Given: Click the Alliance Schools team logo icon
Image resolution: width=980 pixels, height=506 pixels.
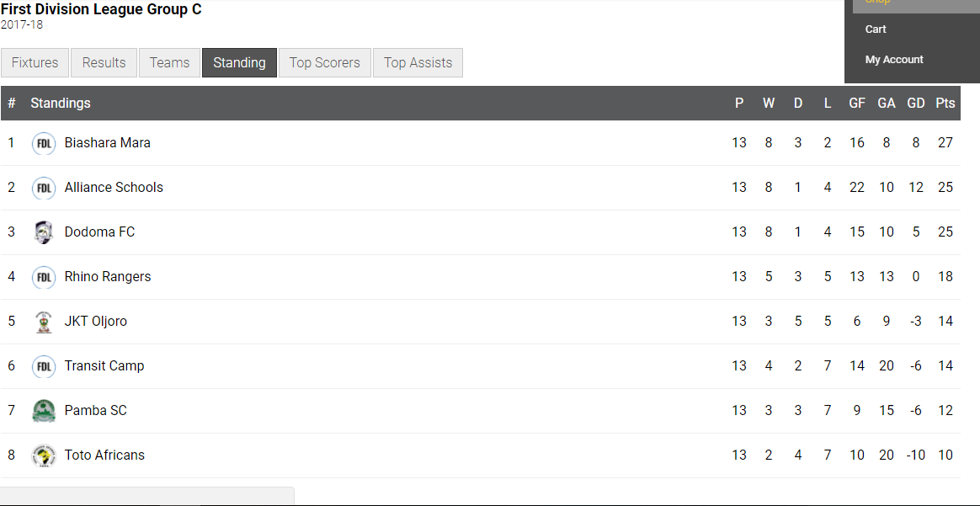Looking at the screenshot, I should 44,188.
